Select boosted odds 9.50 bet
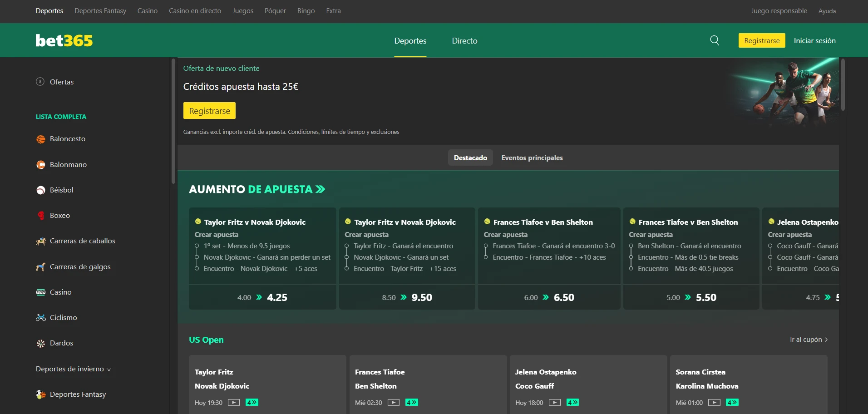This screenshot has height=414, width=868. [407, 297]
